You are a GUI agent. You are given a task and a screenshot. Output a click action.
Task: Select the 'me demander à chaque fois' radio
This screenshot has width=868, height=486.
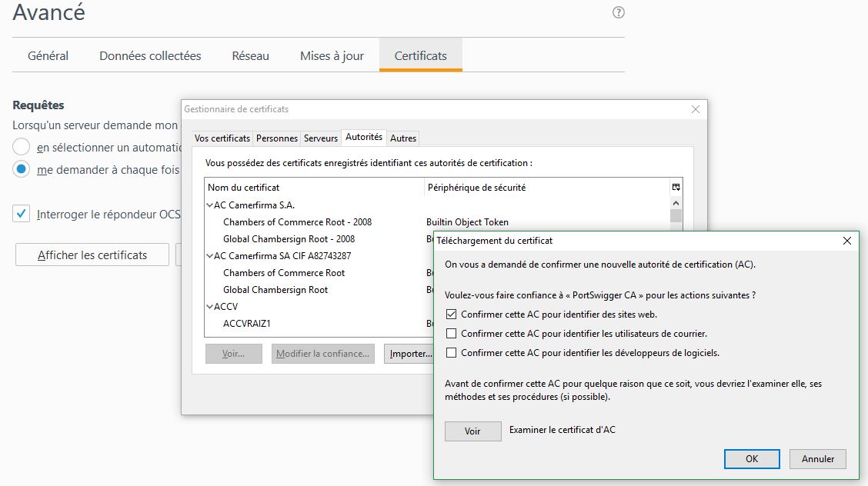[x=22, y=169]
